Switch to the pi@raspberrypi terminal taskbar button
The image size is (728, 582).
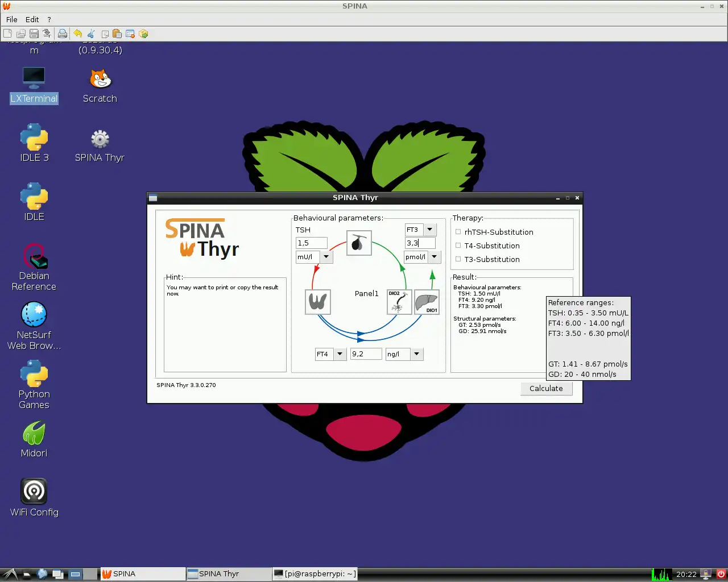click(315, 574)
